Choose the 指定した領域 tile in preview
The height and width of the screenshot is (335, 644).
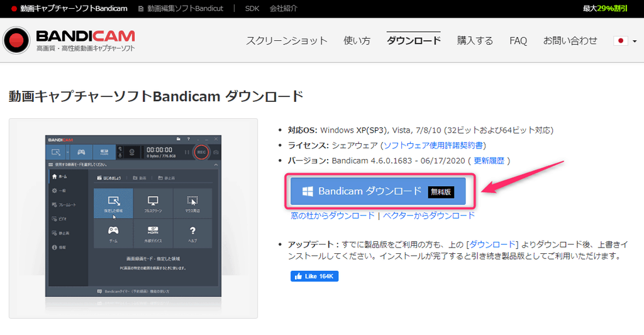pos(113,203)
